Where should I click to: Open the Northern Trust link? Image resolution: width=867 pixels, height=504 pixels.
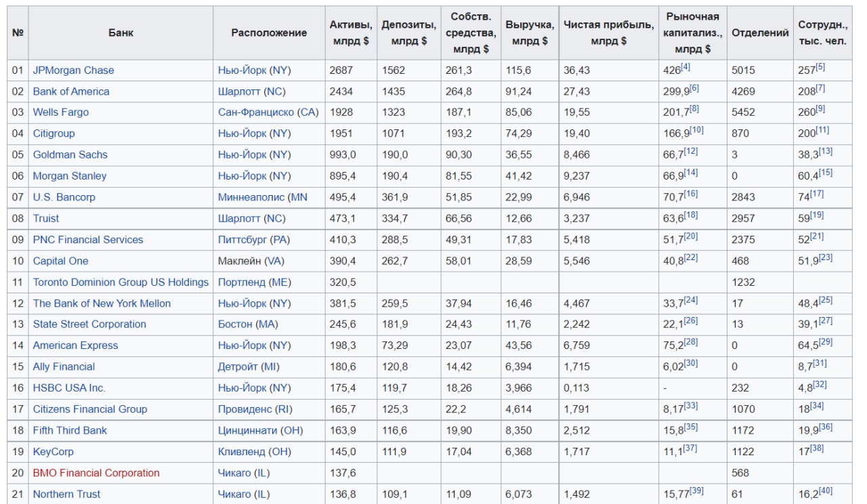66,495
